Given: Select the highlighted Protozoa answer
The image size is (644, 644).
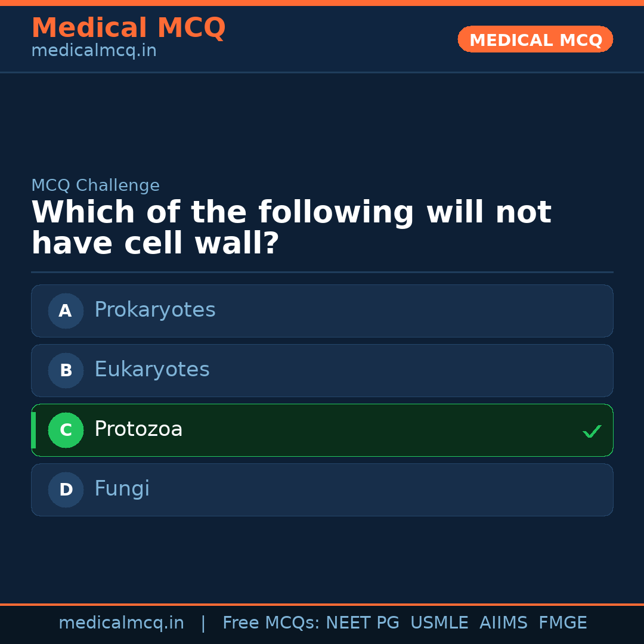Looking at the screenshot, I should [322, 430].
